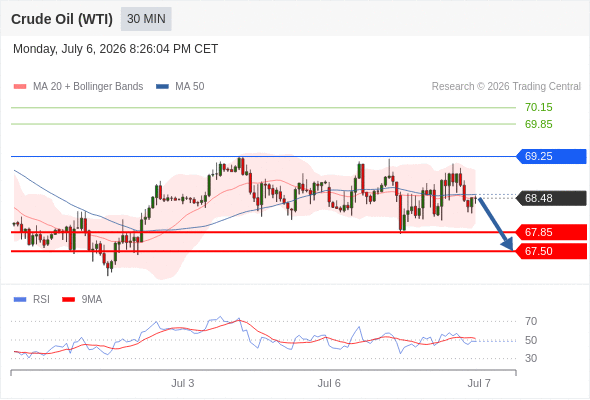Click the green 69.85 resistance label
The width and height of the screenshot is (590, 400).
tap(538, 124)
